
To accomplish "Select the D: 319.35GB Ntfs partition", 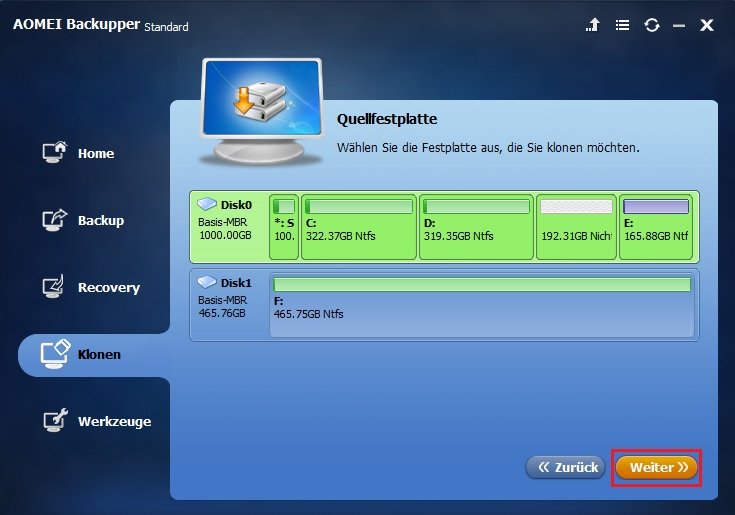I will click(x=476, y=227).
